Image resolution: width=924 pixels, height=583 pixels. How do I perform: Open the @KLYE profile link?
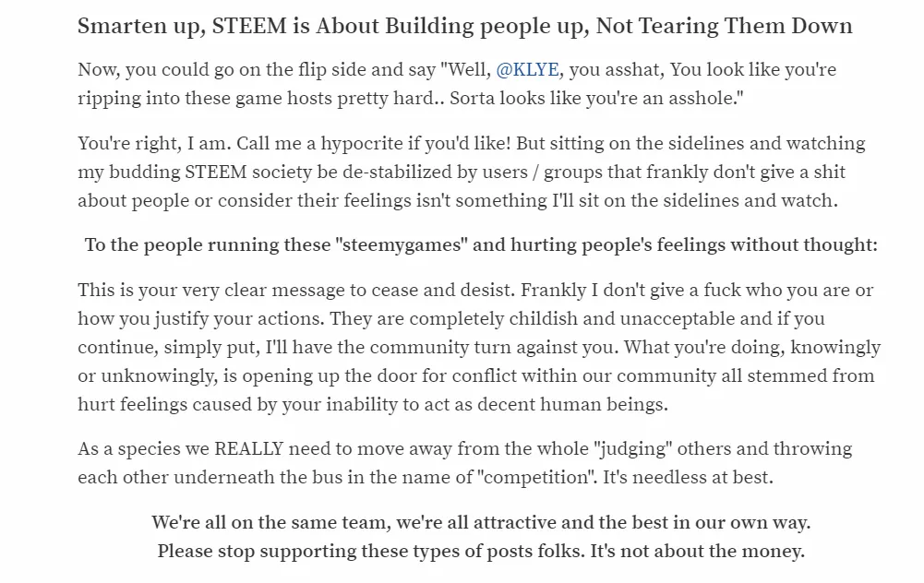[527, 70]
